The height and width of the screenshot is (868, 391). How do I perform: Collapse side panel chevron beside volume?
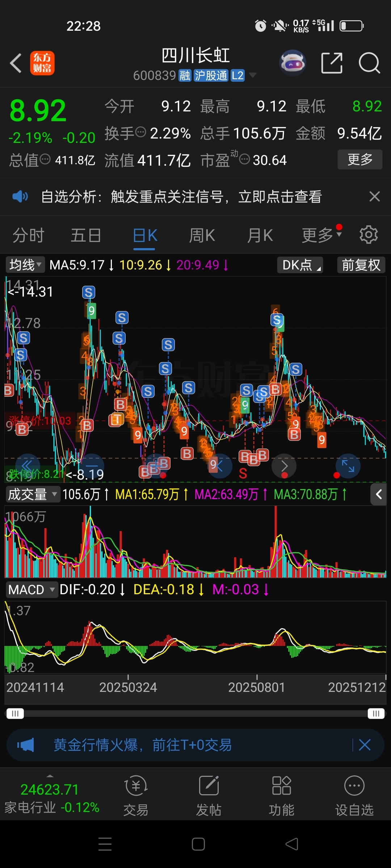click(x=379, y=494)
